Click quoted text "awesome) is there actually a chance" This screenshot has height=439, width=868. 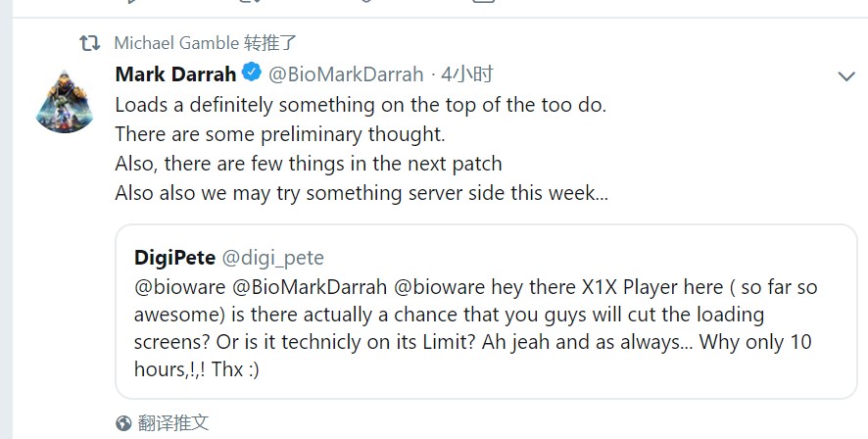tap(449, 316)
